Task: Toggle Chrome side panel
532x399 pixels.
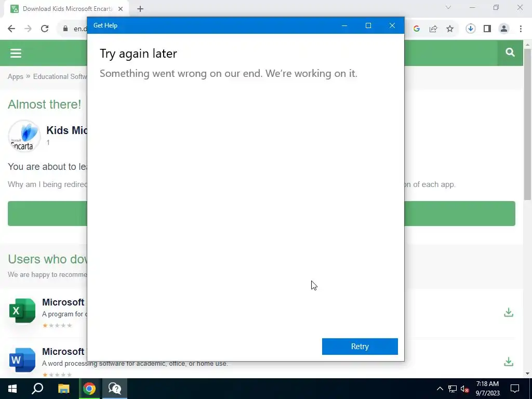Action: 487,29
